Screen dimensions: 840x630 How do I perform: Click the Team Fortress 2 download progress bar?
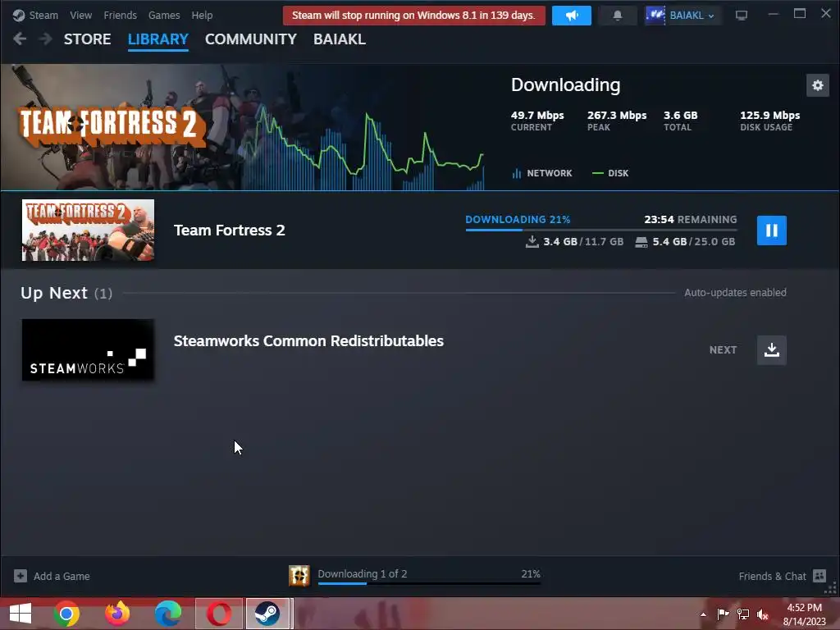click(601, 230)
